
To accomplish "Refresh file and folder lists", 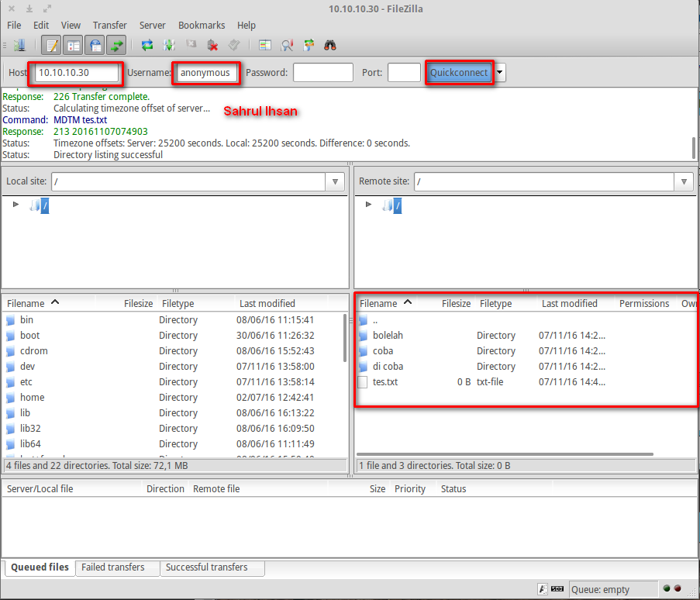I will [x=147, y=45].
